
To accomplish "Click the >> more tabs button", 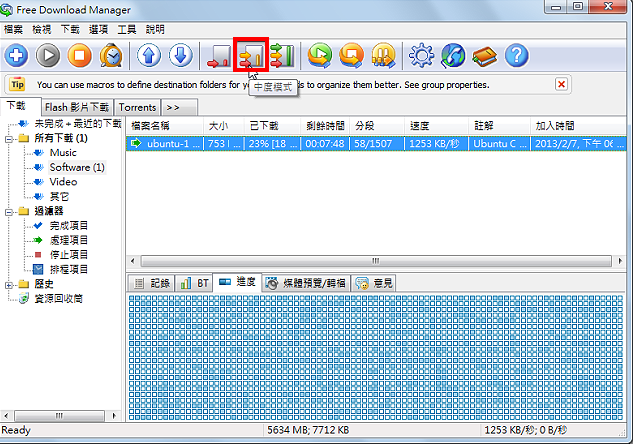I will 179,108.
